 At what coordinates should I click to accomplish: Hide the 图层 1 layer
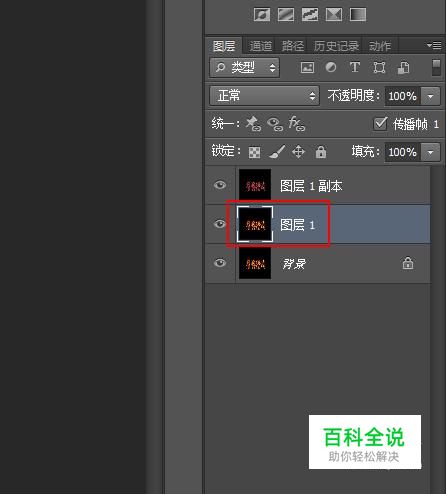tap(220, 224)
